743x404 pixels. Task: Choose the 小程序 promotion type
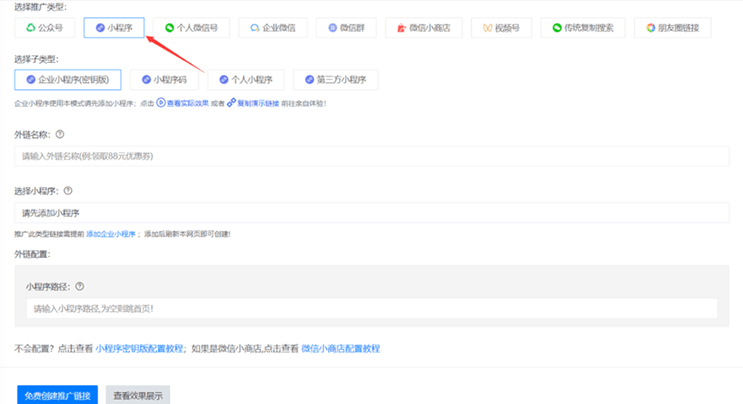[114, 28]
